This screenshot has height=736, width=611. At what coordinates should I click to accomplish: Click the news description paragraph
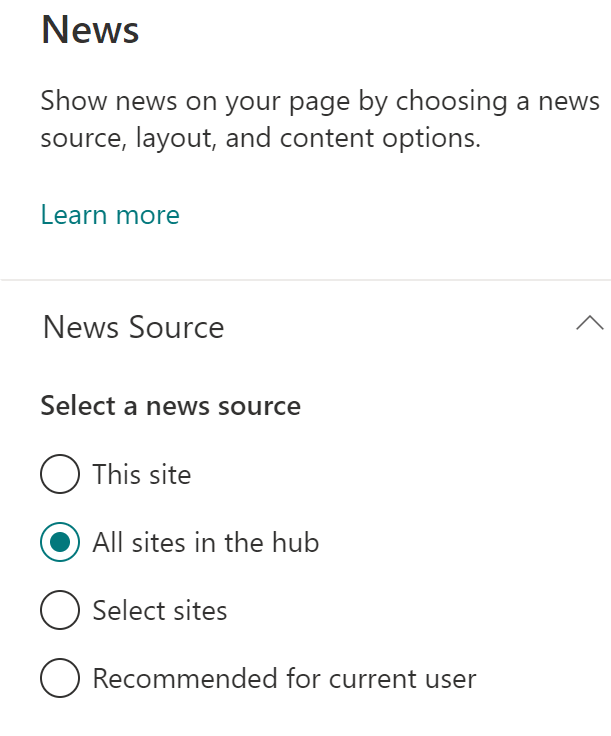[320, 119]
